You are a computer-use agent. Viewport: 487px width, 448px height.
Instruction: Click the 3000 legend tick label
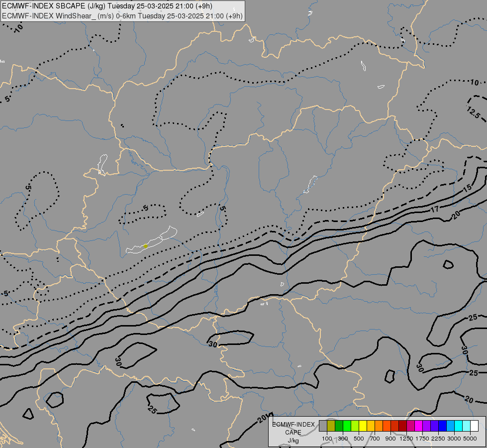click(x=454, y=439)
